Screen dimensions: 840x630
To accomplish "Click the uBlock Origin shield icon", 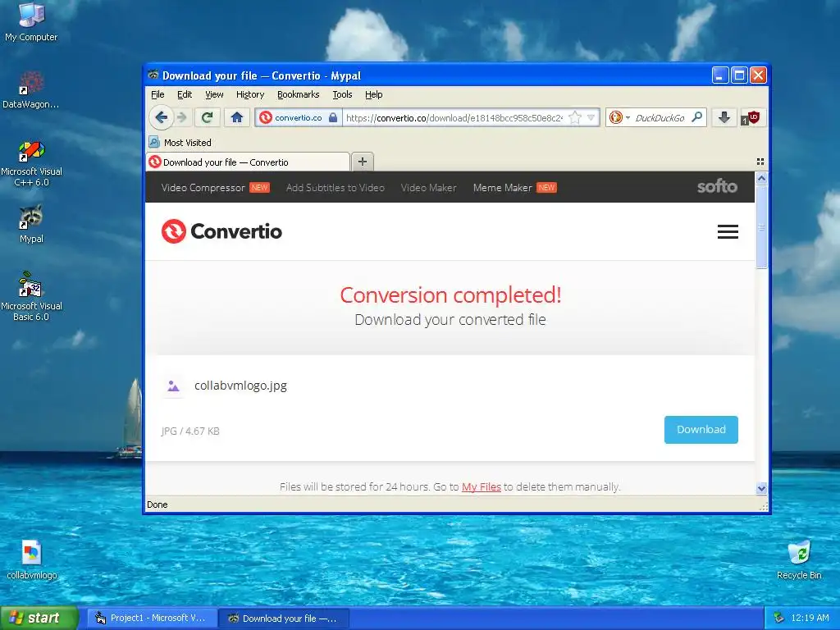I will click(751, 117).
